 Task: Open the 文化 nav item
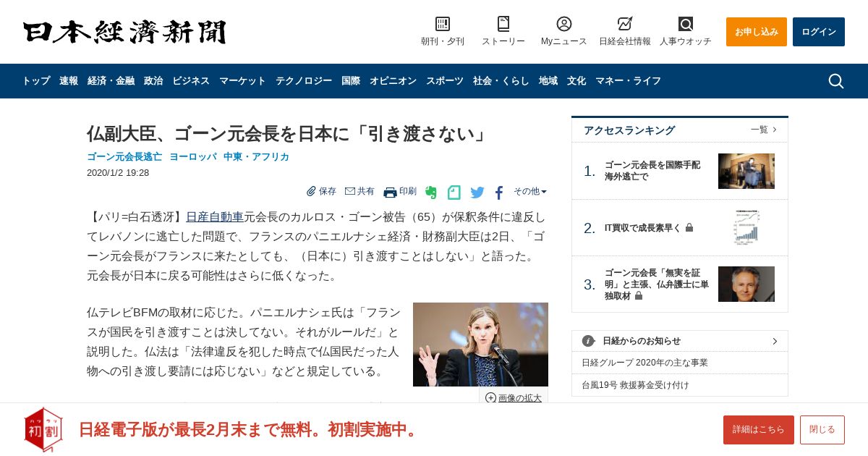click(576, 81)
